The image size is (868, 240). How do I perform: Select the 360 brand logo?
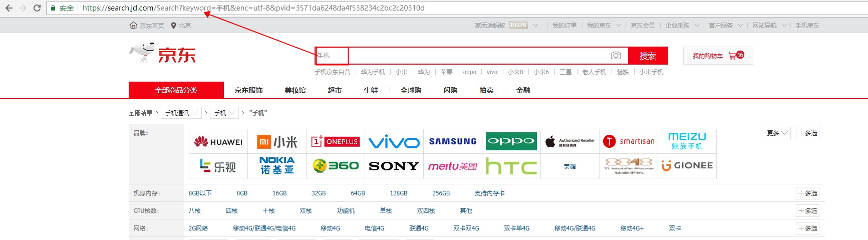[336, 165]
